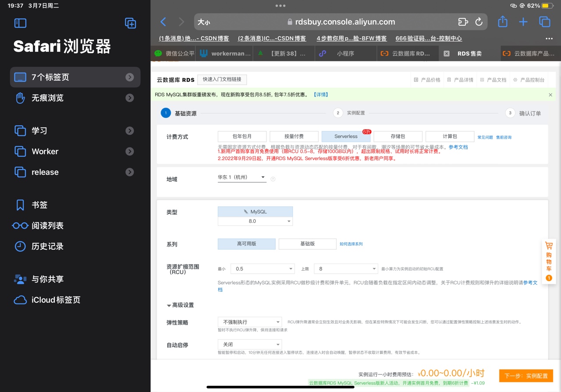Switch to the 云数据库产品… tab
The width and height of the screenshot is (561, 392).
530,53
